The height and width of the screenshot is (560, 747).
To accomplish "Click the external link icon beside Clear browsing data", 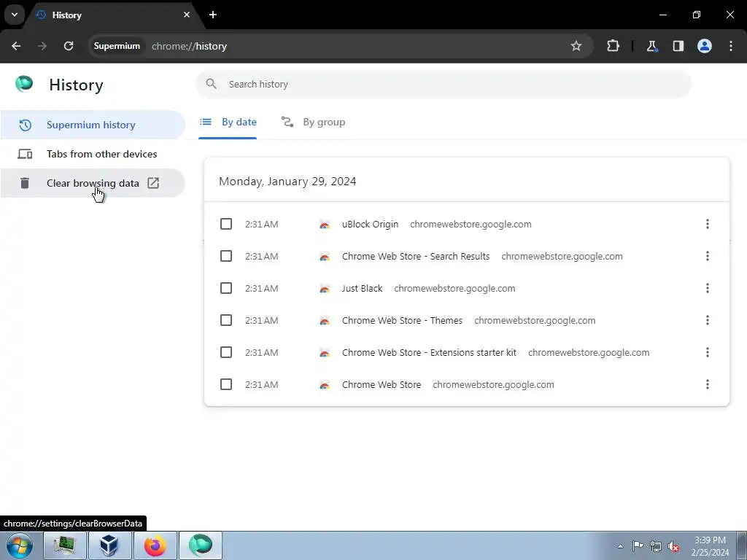I will (x=153, y=183).
